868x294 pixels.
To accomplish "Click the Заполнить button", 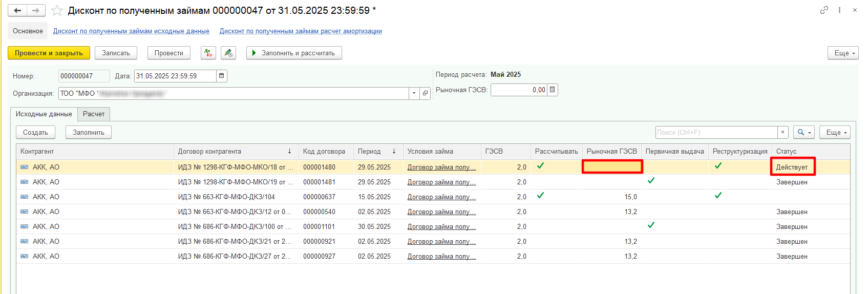I will tap(89, 132).
